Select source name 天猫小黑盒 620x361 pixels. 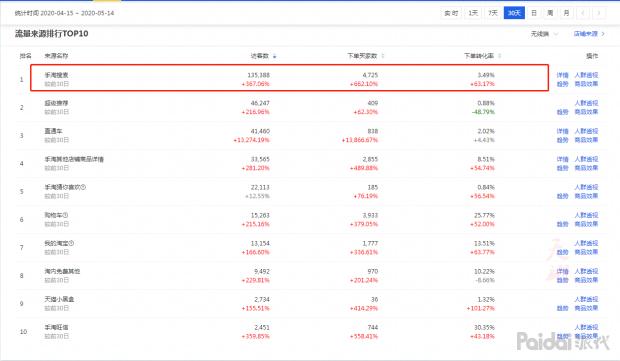59,300
